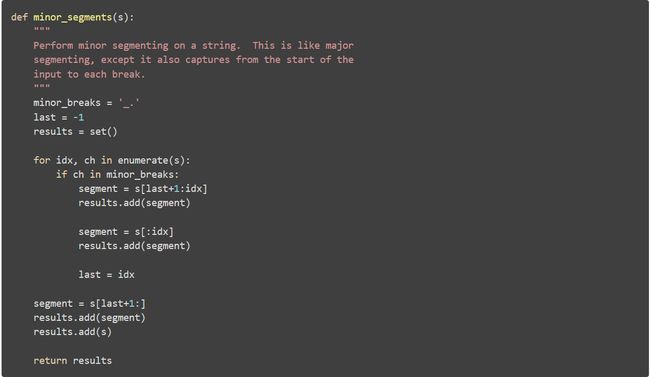Click first results.add(segment) inside loop

click(134, 203)
